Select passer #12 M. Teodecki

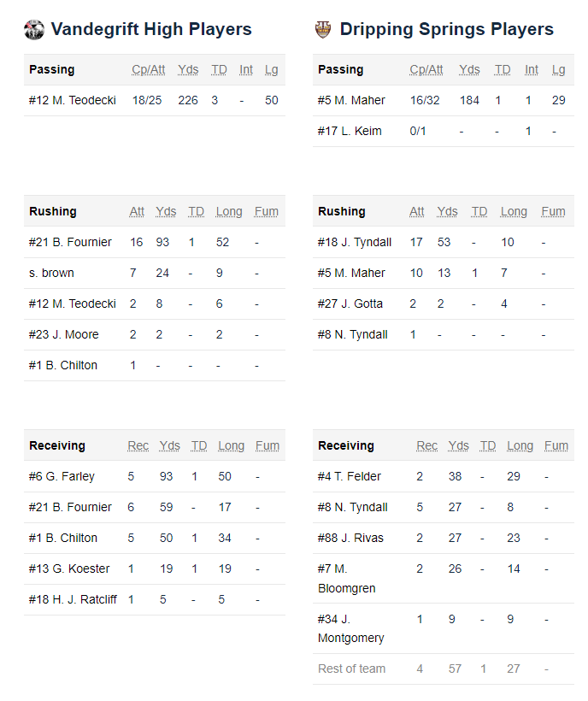tap(73, 100)
